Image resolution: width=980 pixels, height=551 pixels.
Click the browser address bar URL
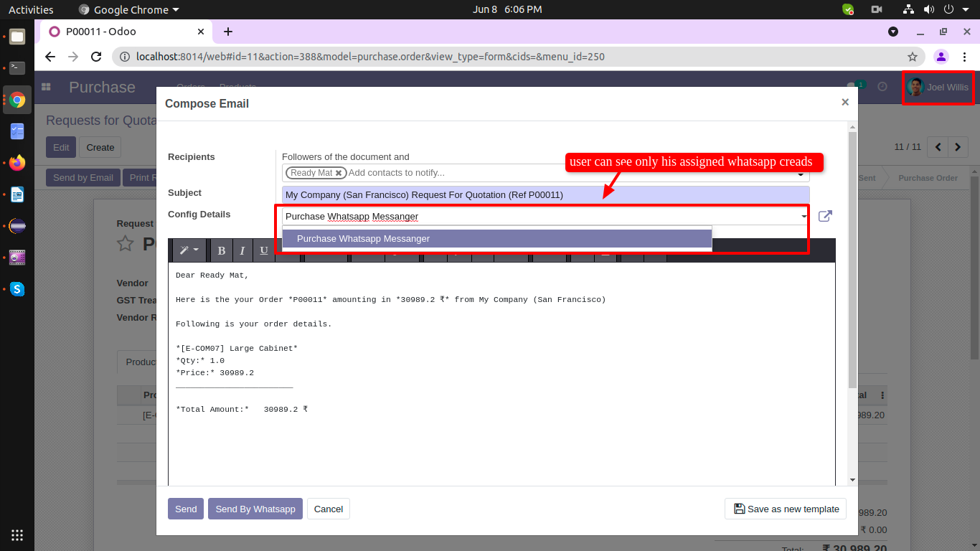click(370, 57)
